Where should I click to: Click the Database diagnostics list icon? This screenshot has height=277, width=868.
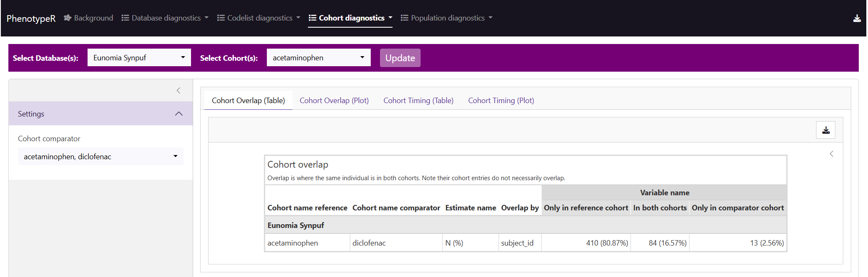point(125,18)
